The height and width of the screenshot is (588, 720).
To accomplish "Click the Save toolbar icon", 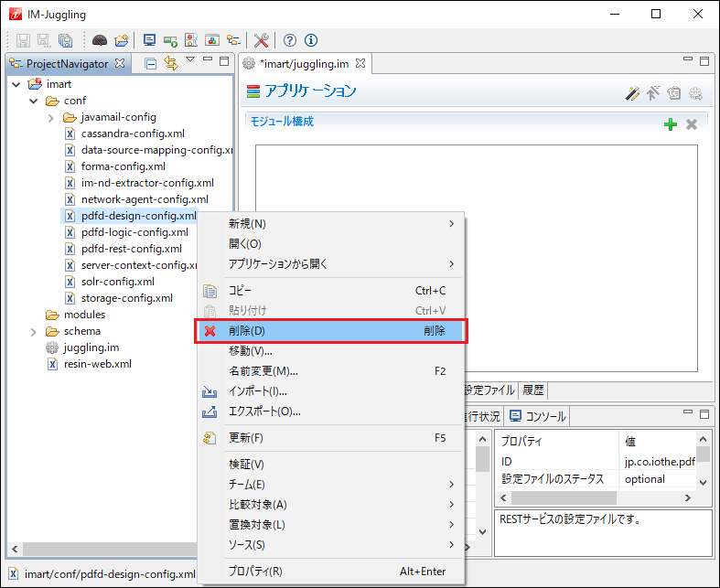I will [x=23, y=40].
